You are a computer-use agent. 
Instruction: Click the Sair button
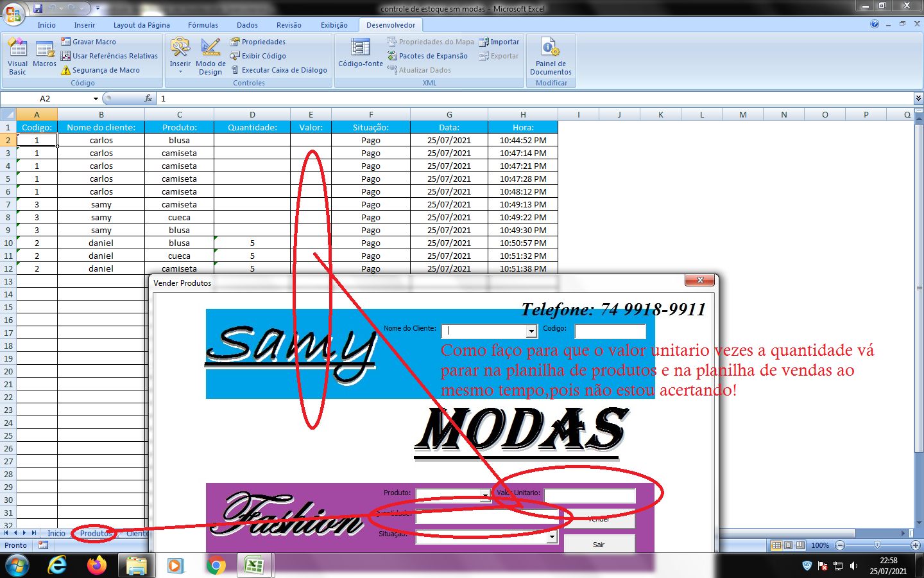[599, 545]
